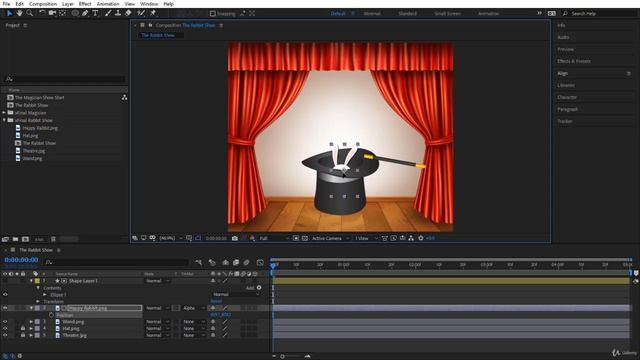
Task: Toggle visibility of Ellipse 1
Action: click(5, 294)
